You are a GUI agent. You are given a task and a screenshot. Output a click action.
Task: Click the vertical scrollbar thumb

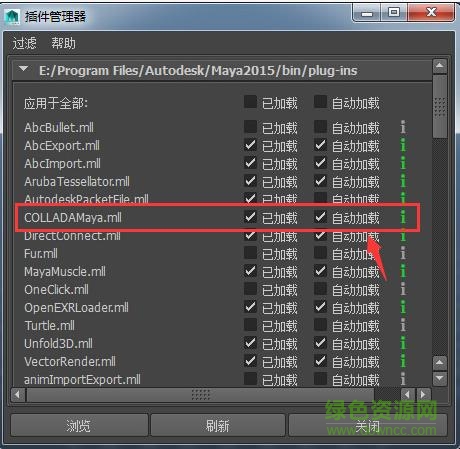click(440, 107)
